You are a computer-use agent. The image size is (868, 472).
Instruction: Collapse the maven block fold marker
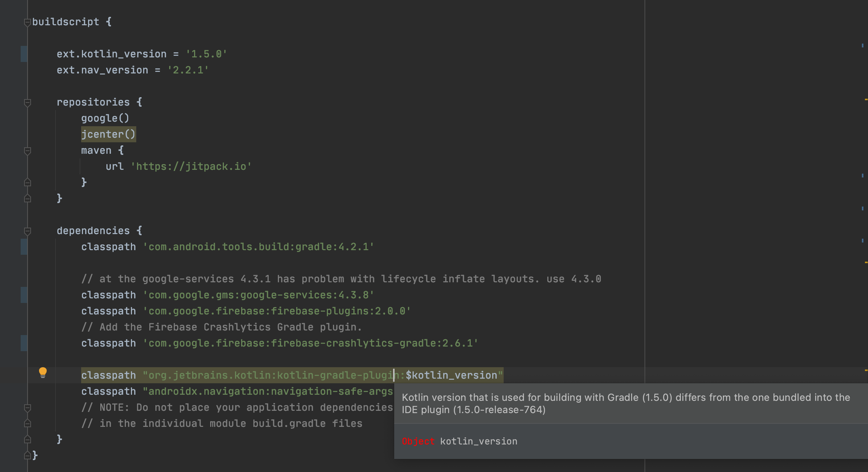[x=27, y=151]
